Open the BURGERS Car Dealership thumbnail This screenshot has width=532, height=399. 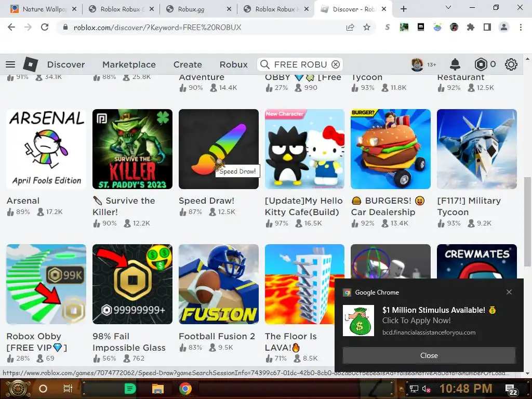pyautogui.click(x=391, y=149)
